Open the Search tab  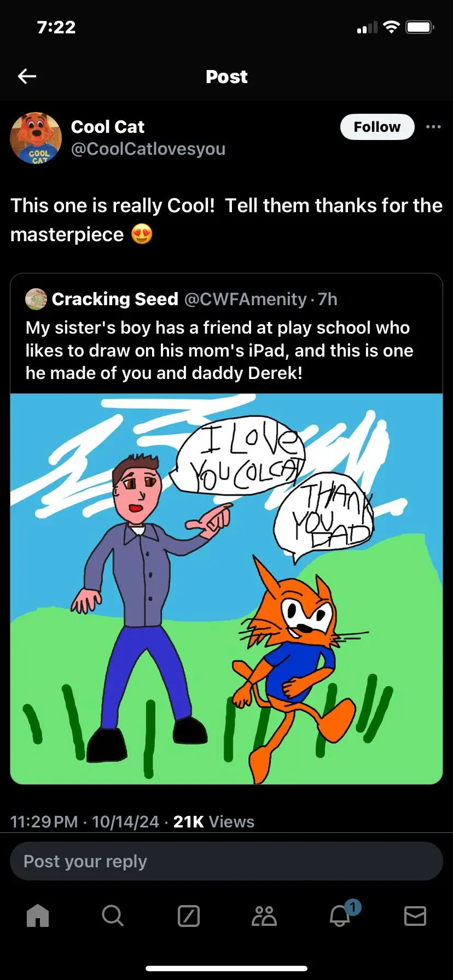[x=113, y=915]
